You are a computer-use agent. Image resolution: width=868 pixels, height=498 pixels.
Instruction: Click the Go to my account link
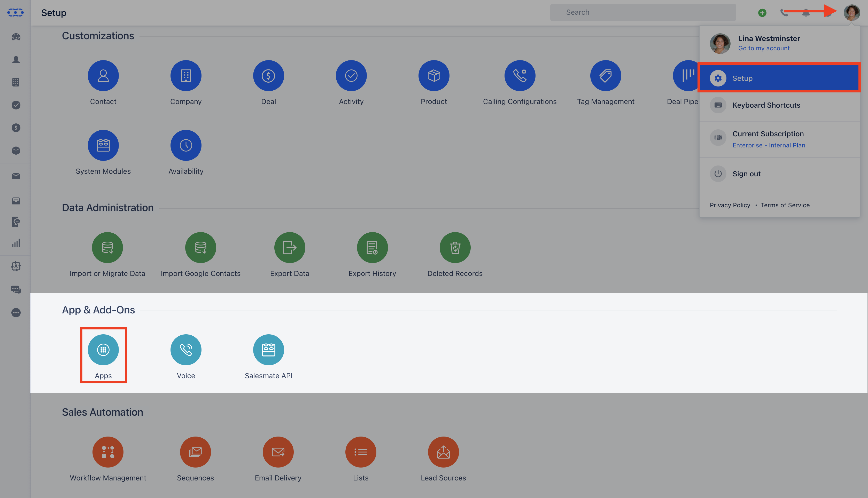(x=764, y=48)
